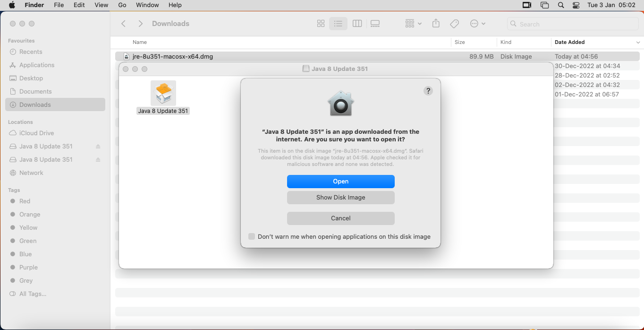Click the Downloads window title
Image resolution: width=644 pixels, height=330 pixels.
pyautogui.click(x=170, y=24)
